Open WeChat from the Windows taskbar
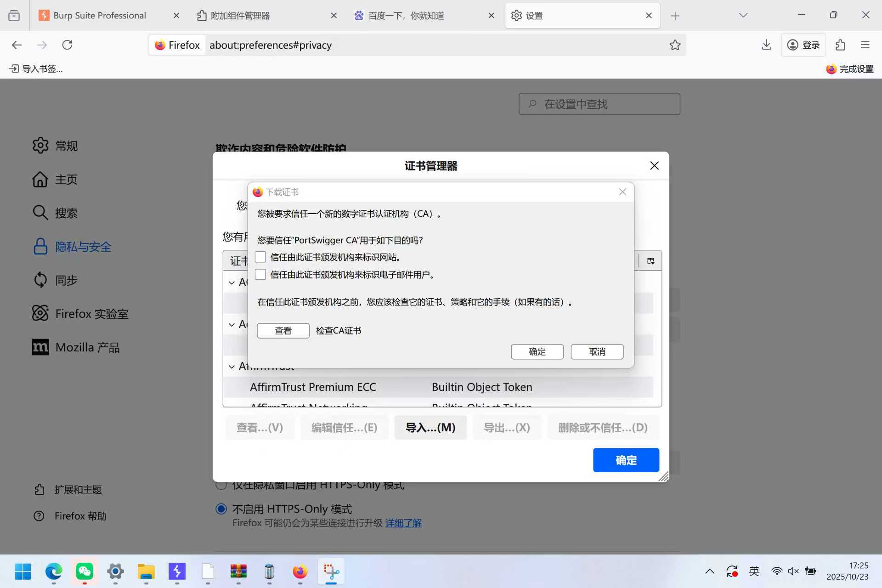This screenshot has width=882, height=588. 85,571
